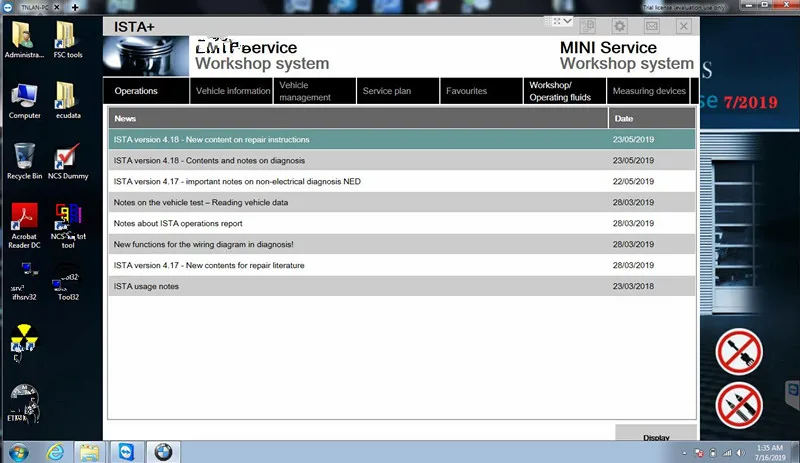800x463 pixels.
Task: Switch to TeamViewer taskbar icon
Action: [126, 452]
